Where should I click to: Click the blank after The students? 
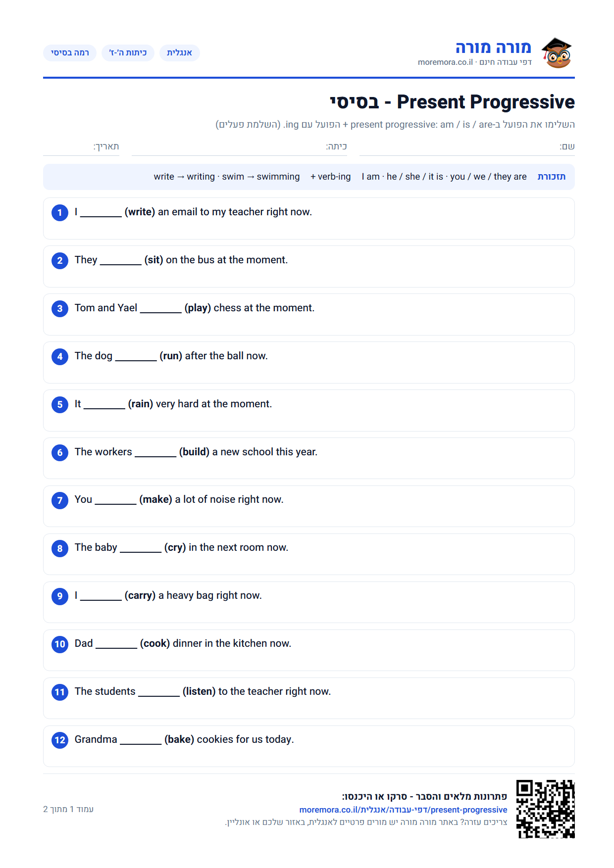click(x=159, y=692)
